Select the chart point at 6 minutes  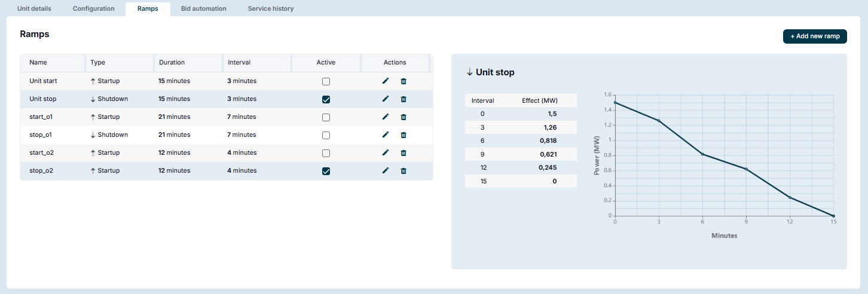702,154
